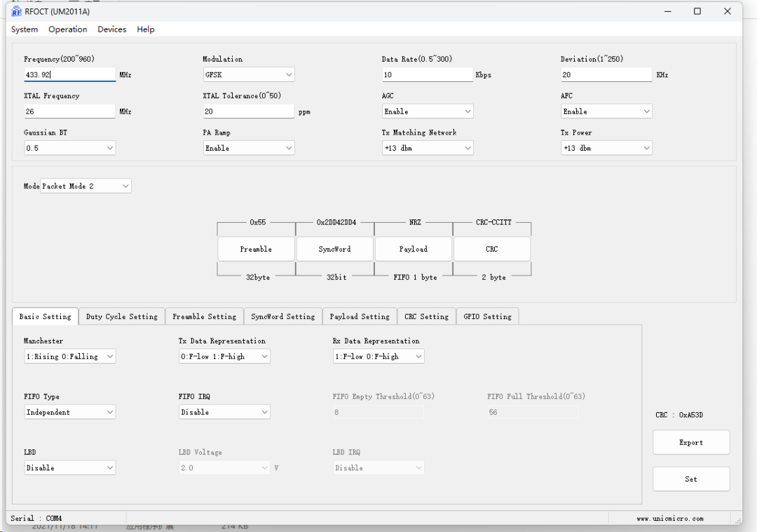Open the Manchester encoding dropdown

69,356
